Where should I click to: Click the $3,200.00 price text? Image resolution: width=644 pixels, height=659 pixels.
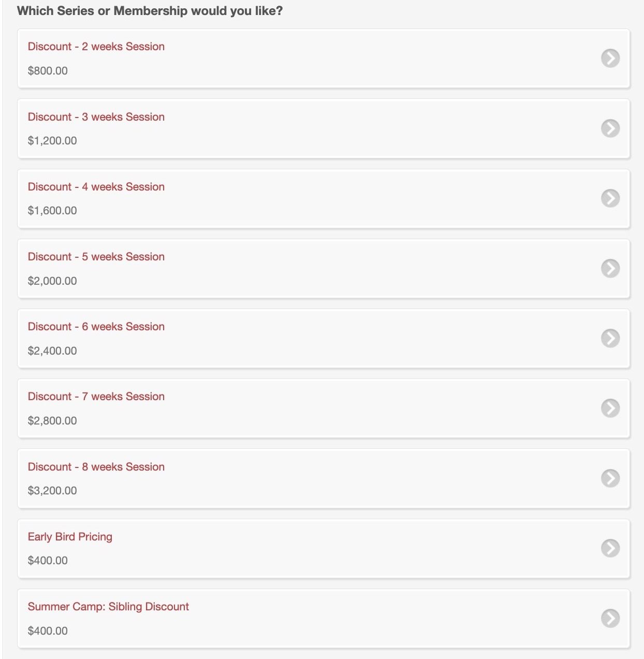[52, 491]
